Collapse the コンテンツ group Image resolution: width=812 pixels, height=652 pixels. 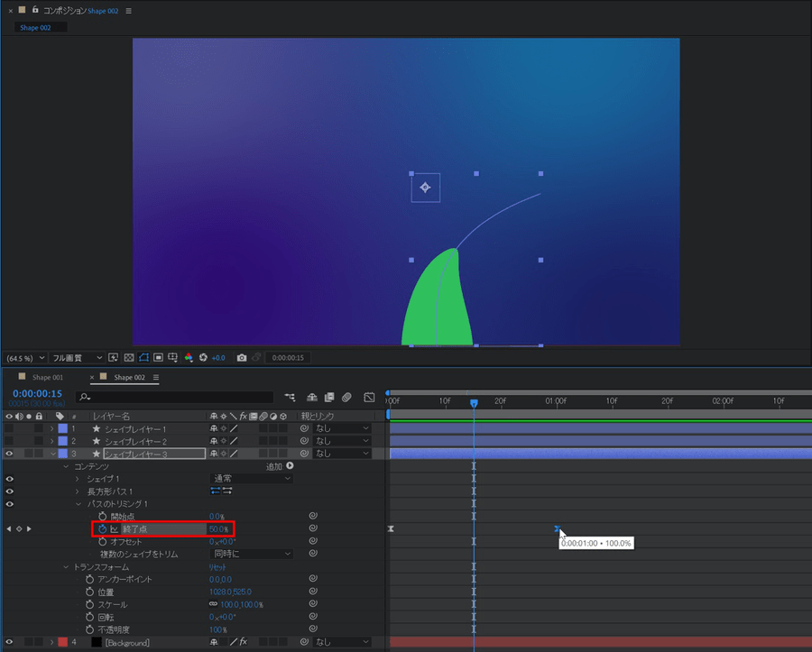(66, 466)
